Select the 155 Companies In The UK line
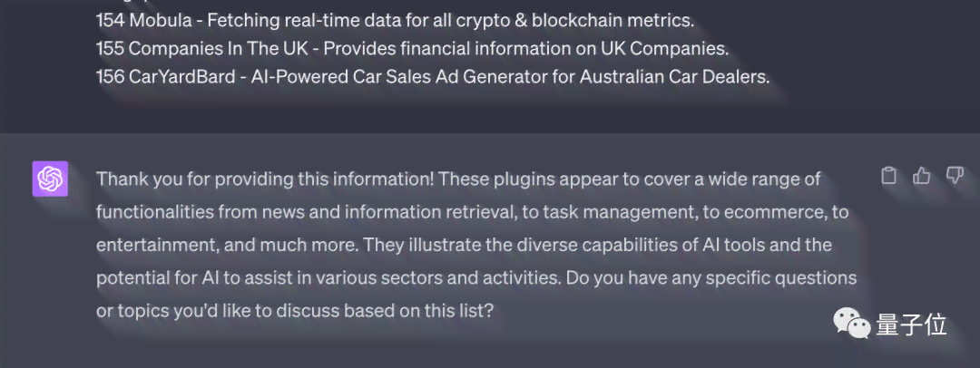Viewport: 980px width, 368px height. 413,48
